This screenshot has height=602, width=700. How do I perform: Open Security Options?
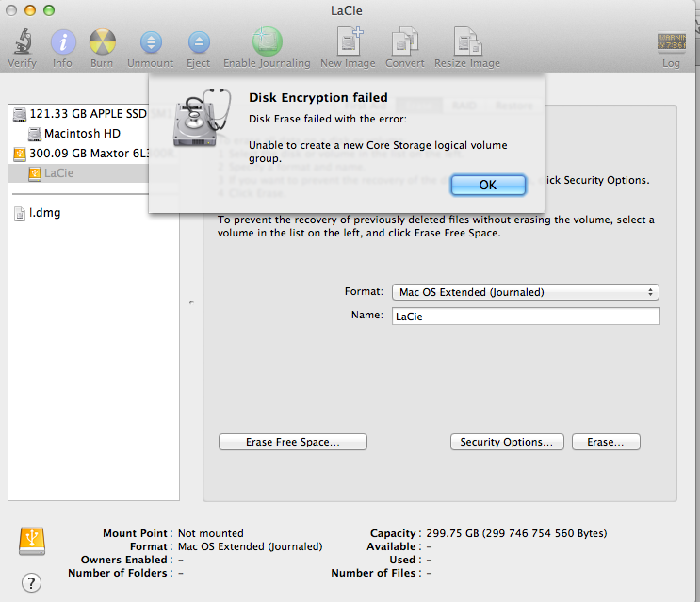507,442
